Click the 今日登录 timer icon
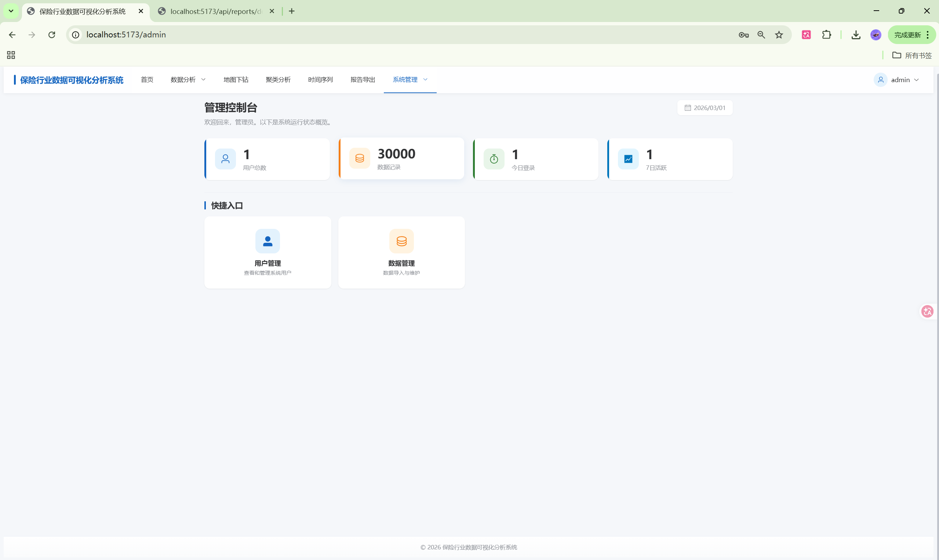 click(494, 159)
